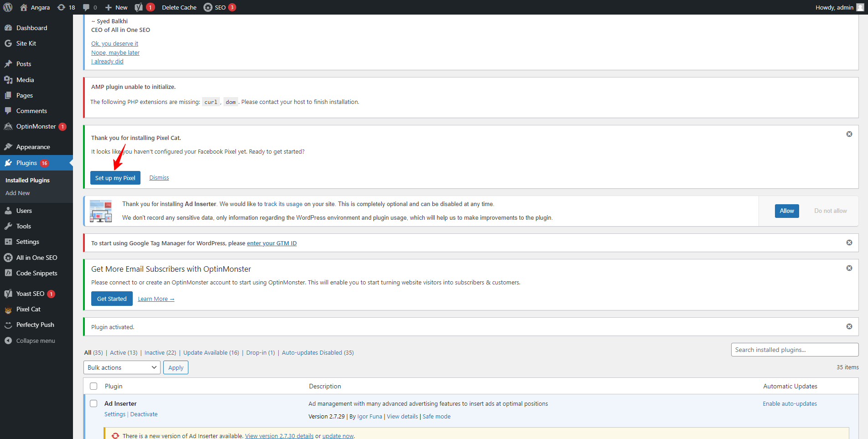Click the Users icon in sidebar
868x439 pixels.
click(8, 211)
